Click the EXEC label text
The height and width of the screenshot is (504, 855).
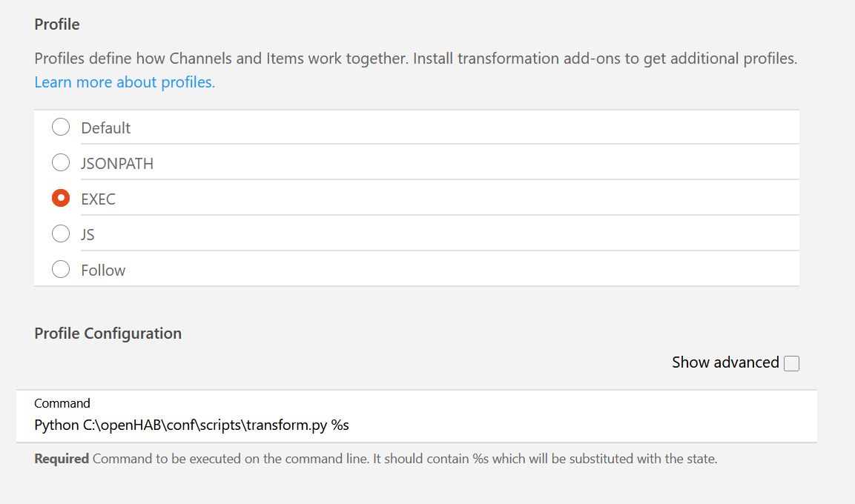coord(98,199)
